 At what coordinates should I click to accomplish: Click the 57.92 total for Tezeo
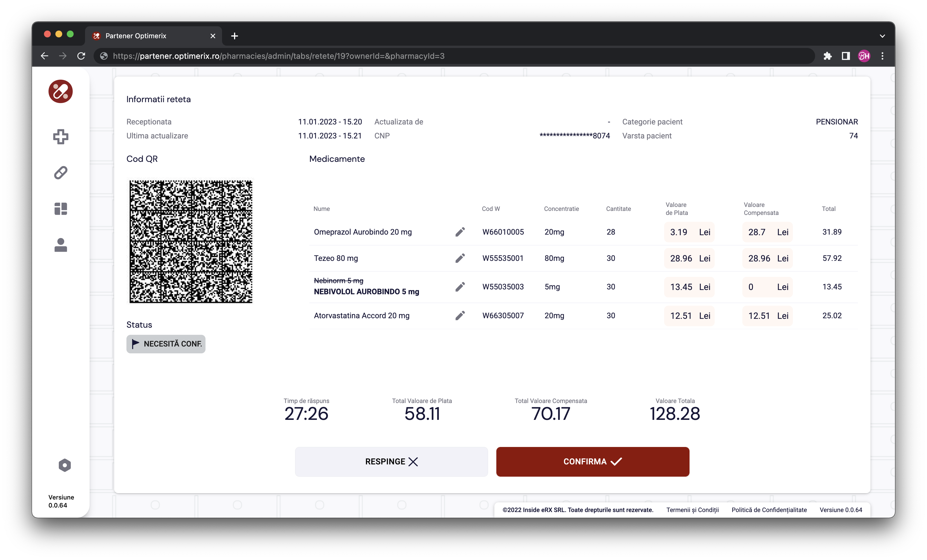point(832,258)
